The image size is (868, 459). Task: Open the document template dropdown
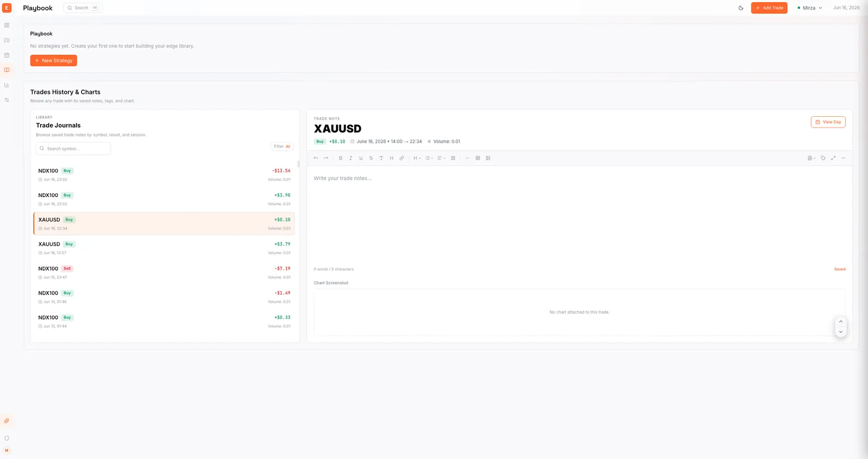pos(812,158)
